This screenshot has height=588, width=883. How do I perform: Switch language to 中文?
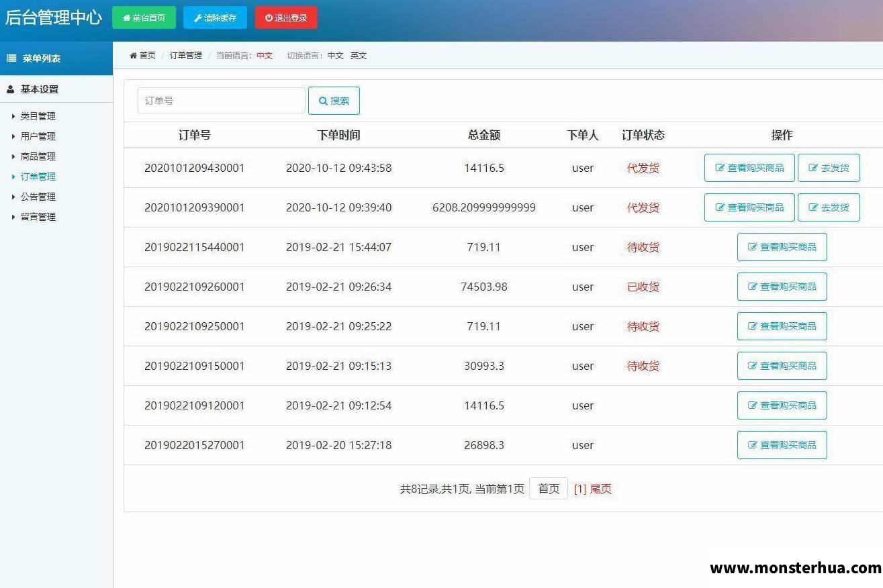pyautogui.click(x=335, y=56)
